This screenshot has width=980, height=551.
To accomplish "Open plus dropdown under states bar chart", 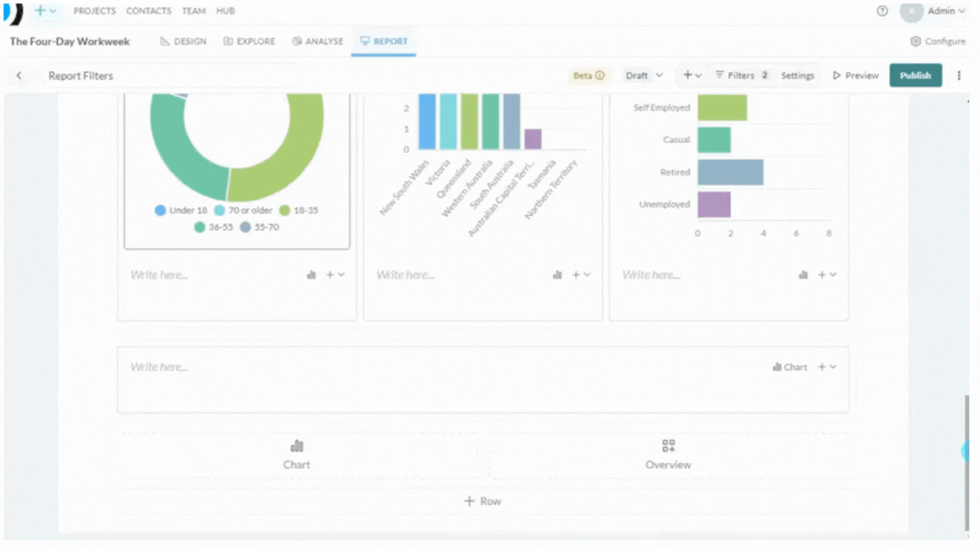I will (x=581, y=275).
